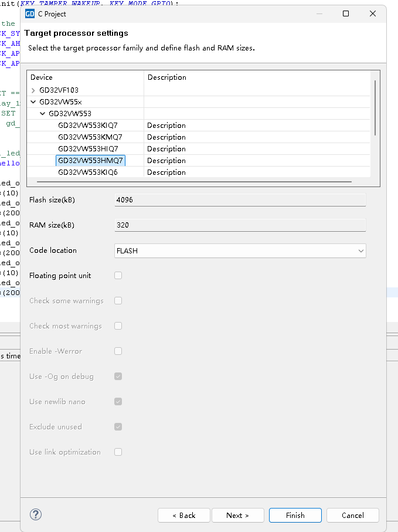
Task: Close the C Project dialog
Action: pos(373,13)
